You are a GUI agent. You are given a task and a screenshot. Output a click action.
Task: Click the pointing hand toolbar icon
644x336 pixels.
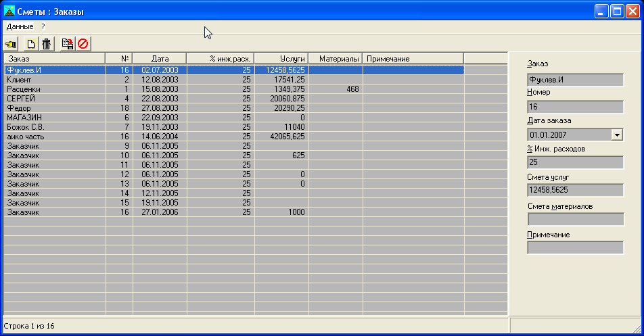[11, 44]
